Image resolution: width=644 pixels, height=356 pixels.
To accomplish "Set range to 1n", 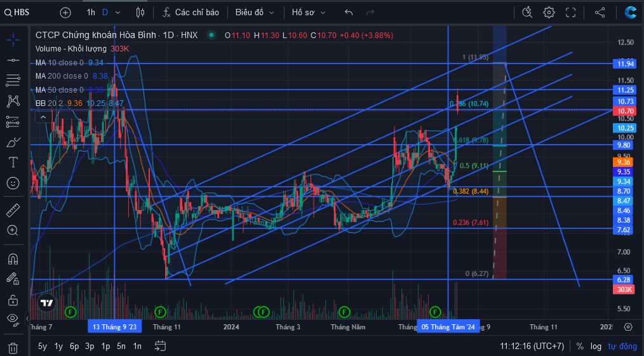I will 137,346.
